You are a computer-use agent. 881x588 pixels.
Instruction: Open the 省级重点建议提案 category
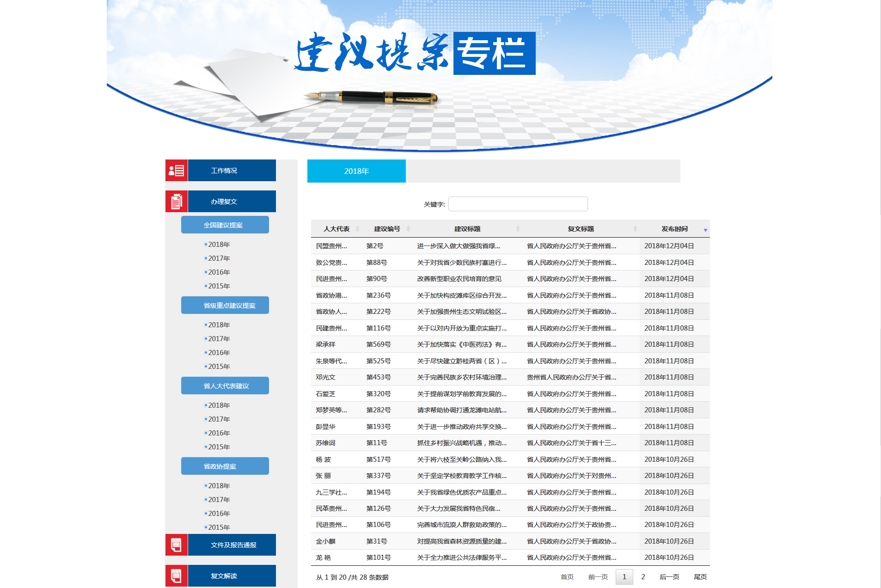[x=225, y=306]
